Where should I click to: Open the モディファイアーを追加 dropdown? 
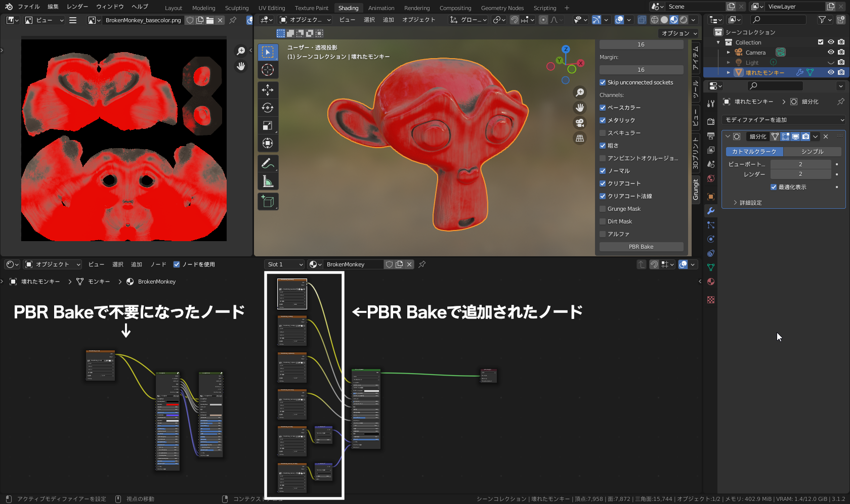[x=782, y=120]
